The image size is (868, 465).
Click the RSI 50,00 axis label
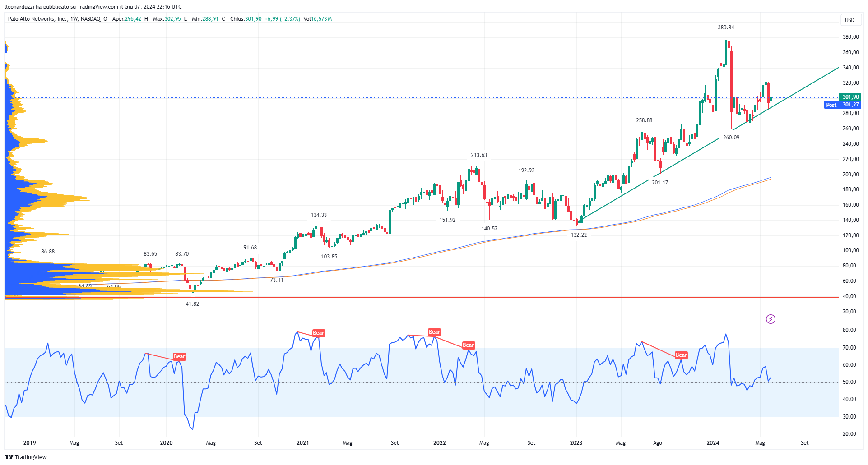[x=849, y=382]
